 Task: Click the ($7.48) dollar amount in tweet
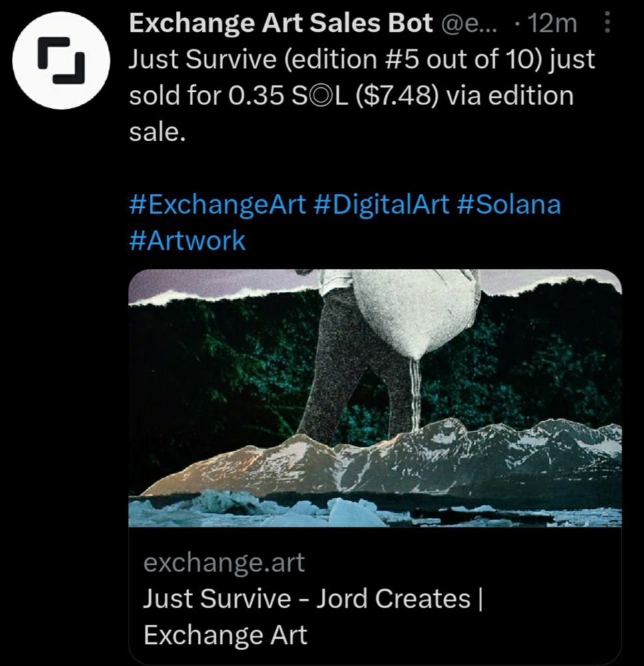(x=397, y=95)
